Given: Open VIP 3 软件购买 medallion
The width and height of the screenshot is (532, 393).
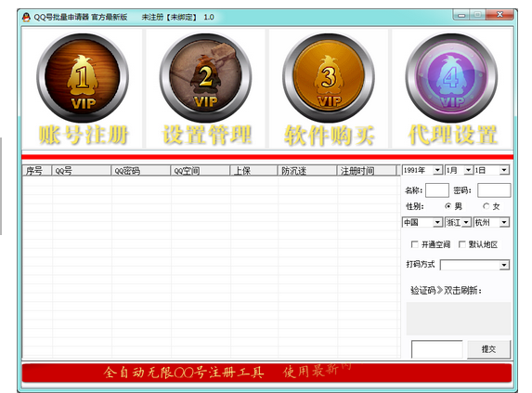Looking at the screenshot, I should (x=329, y=78).
